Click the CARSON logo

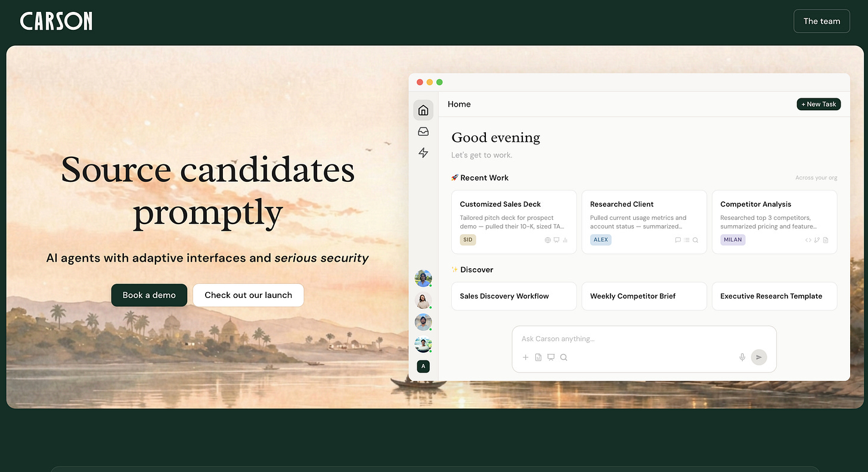[x=56, y=21]
